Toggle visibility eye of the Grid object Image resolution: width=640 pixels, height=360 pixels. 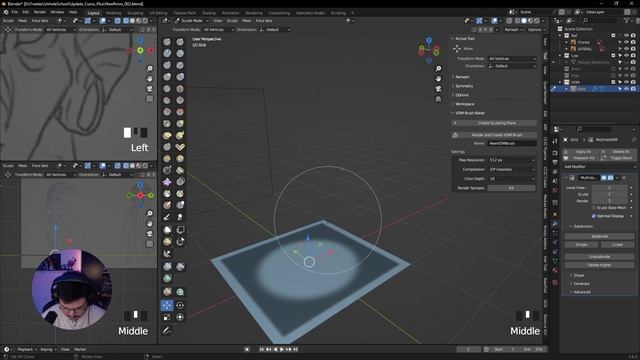click(x=627, y=89)
